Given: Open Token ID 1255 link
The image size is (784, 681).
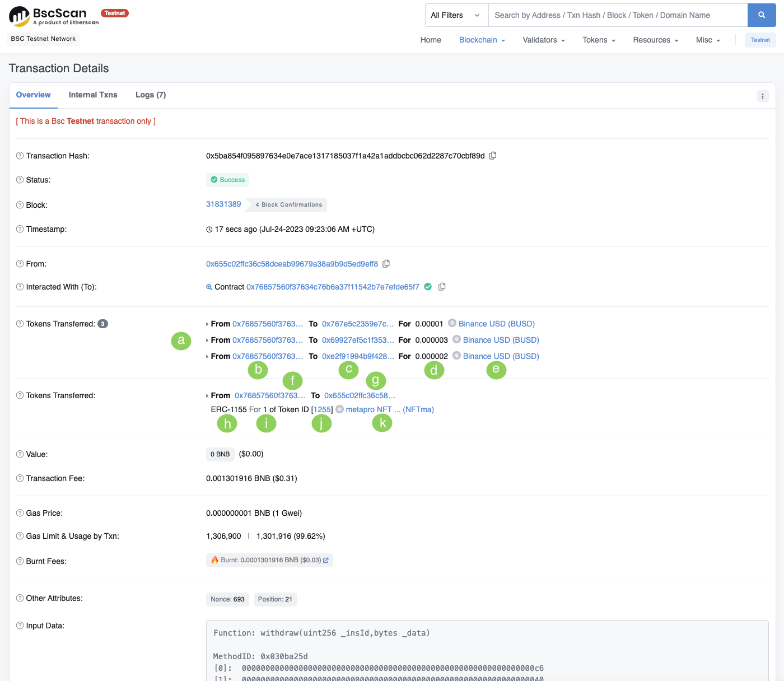Looking at the screenshot, I should click(x=322, y=409).
